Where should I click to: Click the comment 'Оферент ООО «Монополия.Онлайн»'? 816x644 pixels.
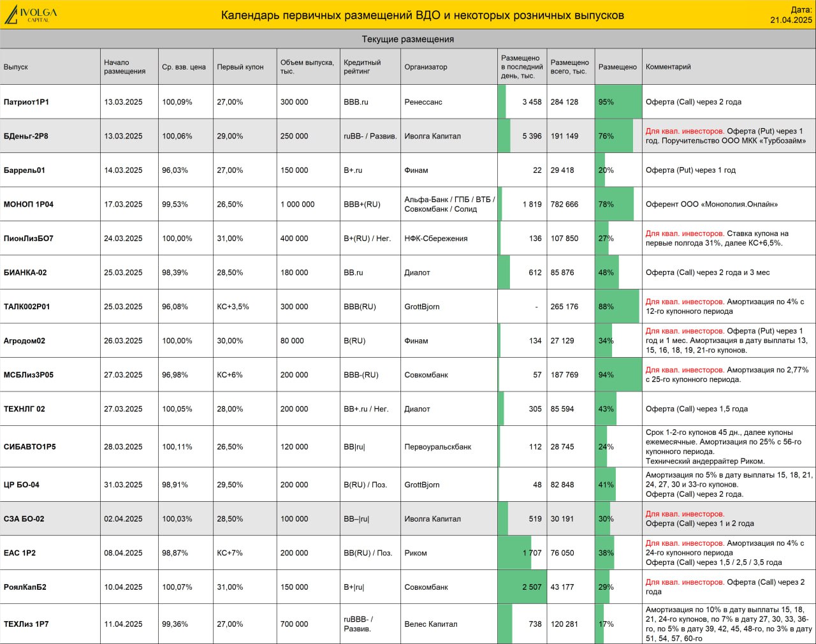tap(712, 205)
